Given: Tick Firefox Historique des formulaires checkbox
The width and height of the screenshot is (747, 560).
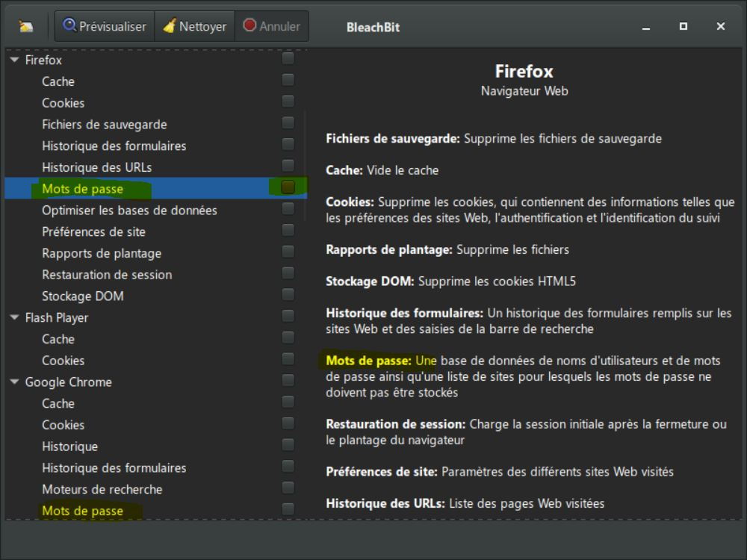Looking at the screenshot, I should 288,144.
